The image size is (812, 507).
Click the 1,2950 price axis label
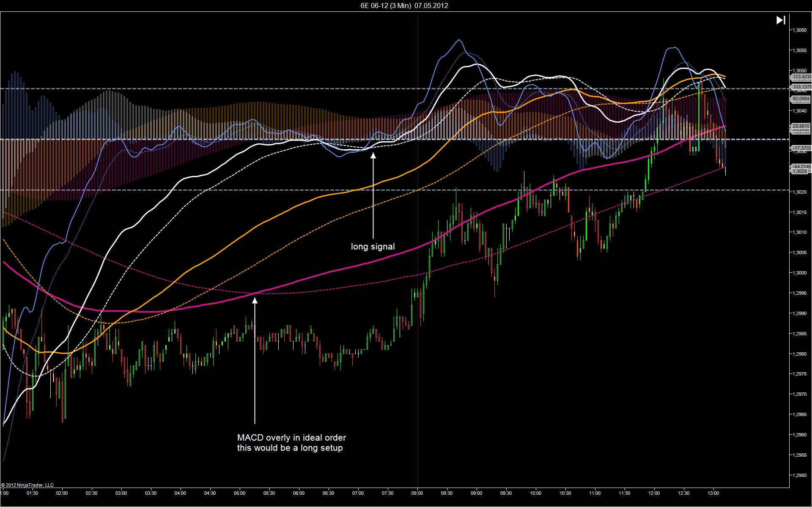click(799, 475)
